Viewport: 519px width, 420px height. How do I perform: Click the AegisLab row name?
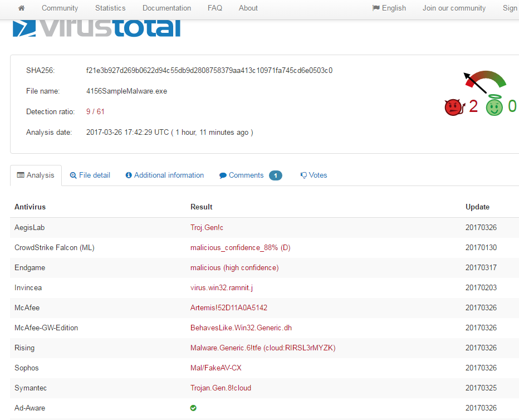point(30,228)
